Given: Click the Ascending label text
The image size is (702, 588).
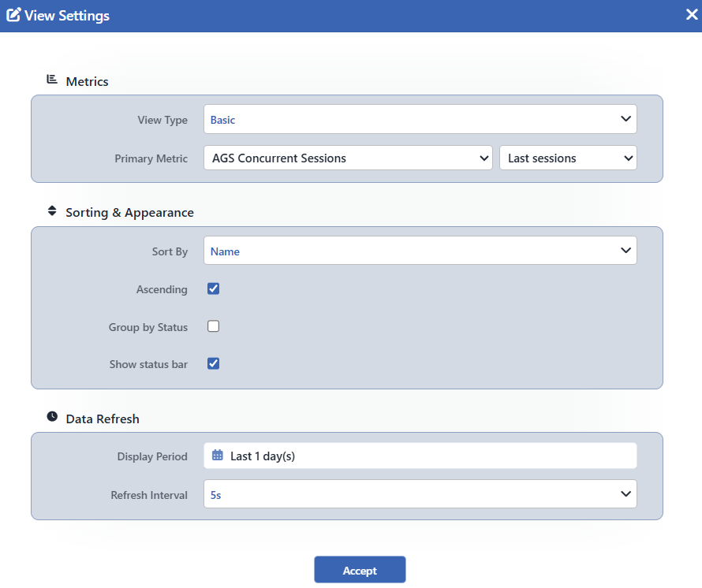Looking at the screenshot, I should pyautogui.click(x=162, y=289).
